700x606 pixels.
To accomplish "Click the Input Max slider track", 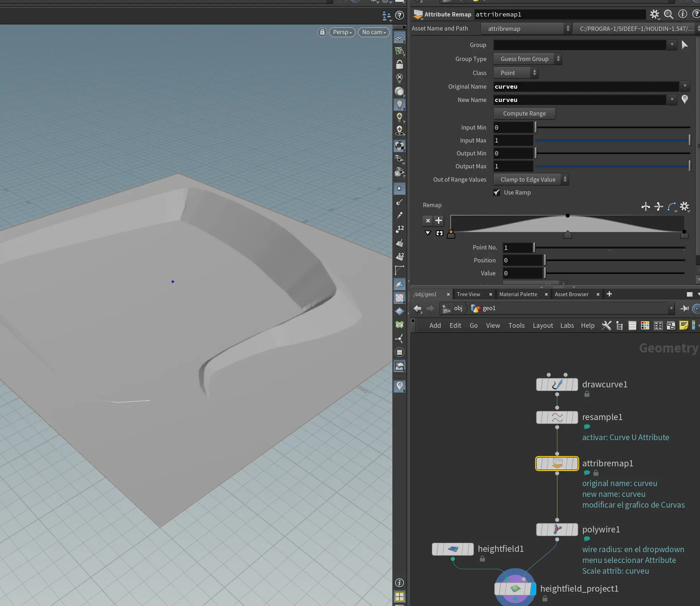I will pos(613,140).
